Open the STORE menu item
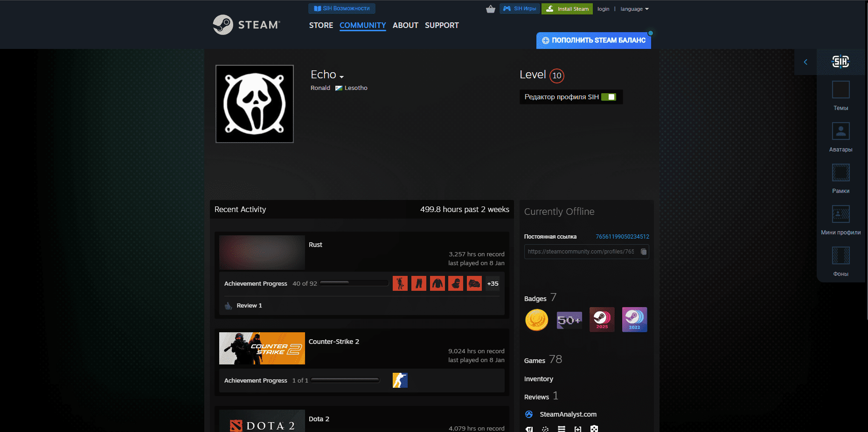The height and width of the screenshot is (432, 868). [x=321, y=25]
